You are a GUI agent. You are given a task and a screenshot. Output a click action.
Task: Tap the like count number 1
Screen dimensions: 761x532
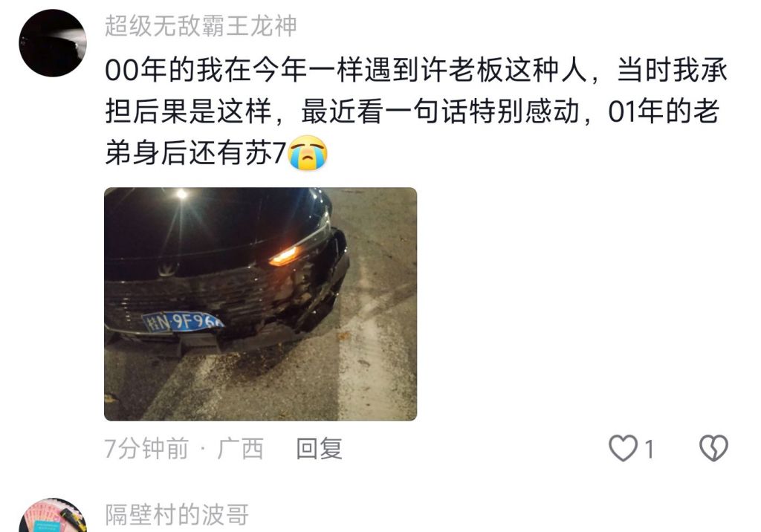[649, 449]
